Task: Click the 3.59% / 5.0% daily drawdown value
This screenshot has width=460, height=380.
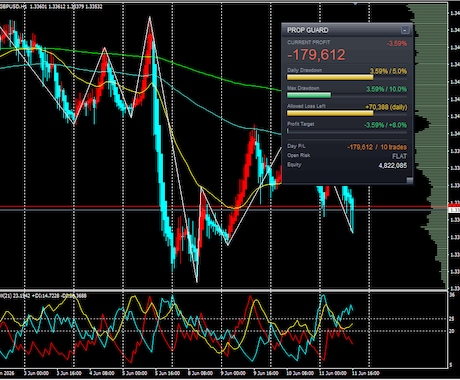Action: (x=388, y=71)
